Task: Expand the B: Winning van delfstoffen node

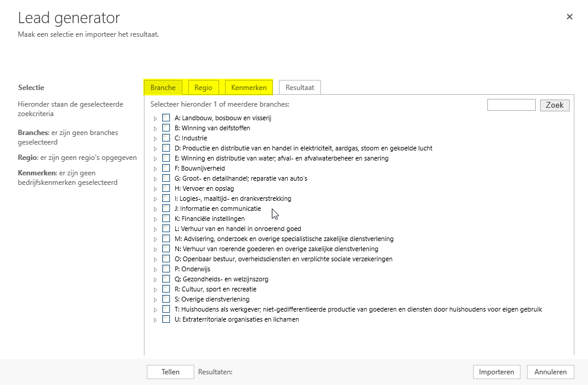Action: 156,129
